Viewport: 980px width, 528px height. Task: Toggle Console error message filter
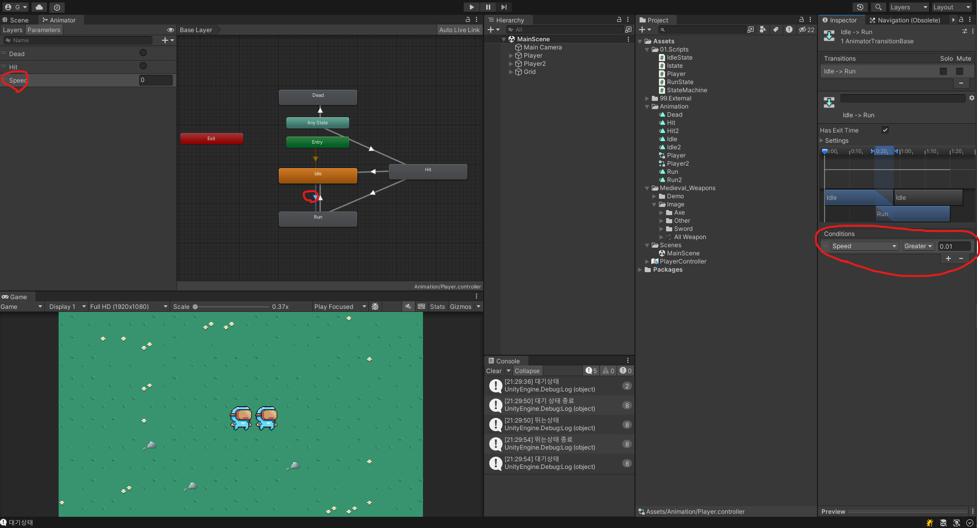[626, 371]
